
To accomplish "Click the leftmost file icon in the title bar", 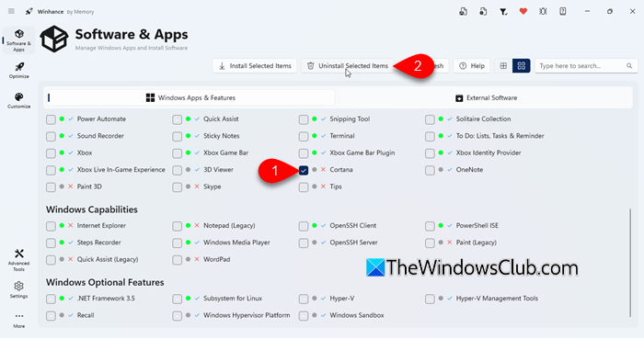I will (x=463, y=11).
